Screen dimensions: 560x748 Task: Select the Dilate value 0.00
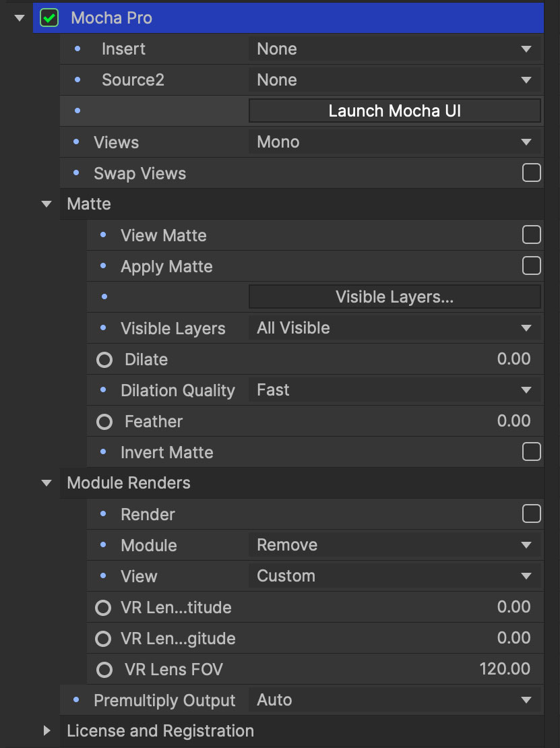point(514,359)
